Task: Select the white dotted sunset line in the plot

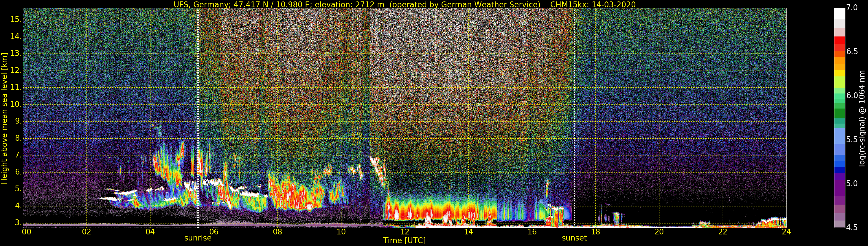Action: tap(574, 118)
